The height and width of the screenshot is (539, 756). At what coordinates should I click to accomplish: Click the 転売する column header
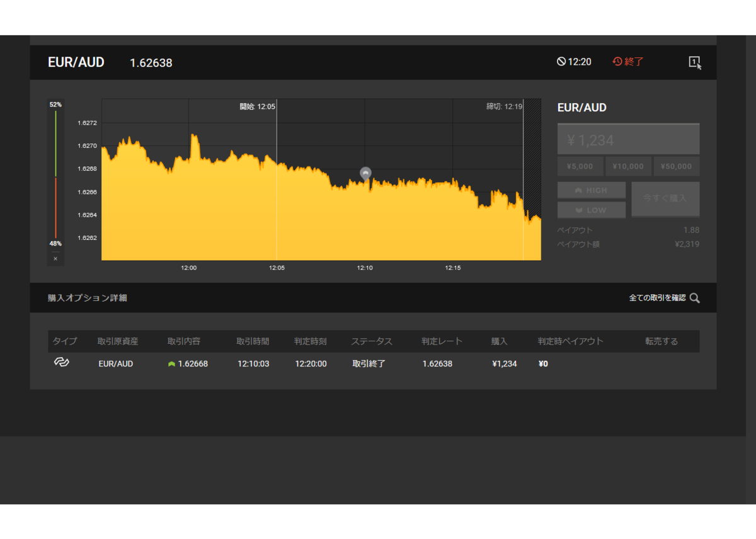[661, 341]
